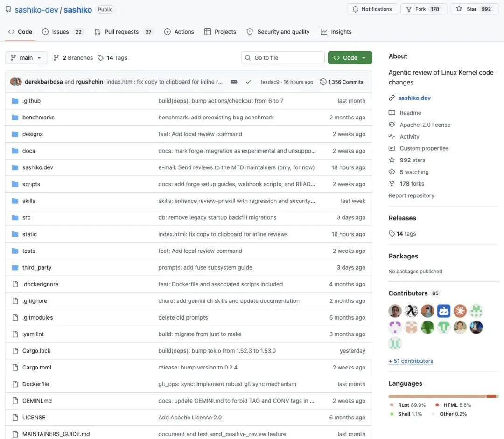Click the Readme book icon
The height and width of the screenshot is (439, 504).
392,113
